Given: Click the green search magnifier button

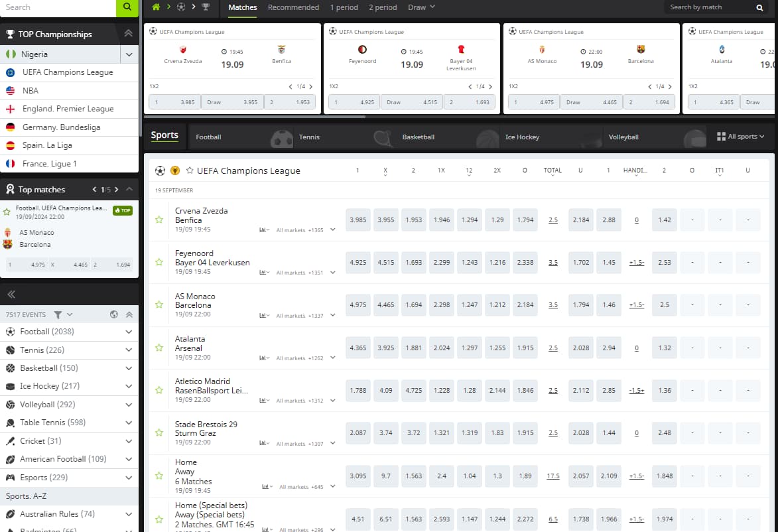Looking at the screenshot, I should 127,7.
